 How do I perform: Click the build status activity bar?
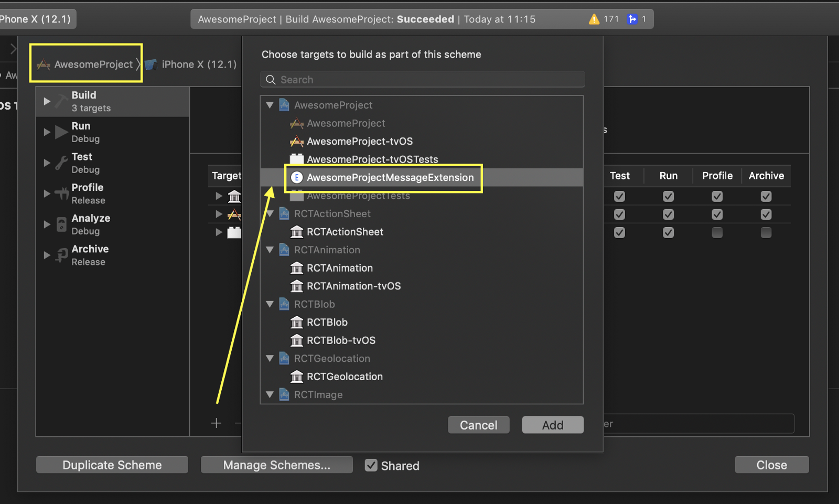point(422,19)
